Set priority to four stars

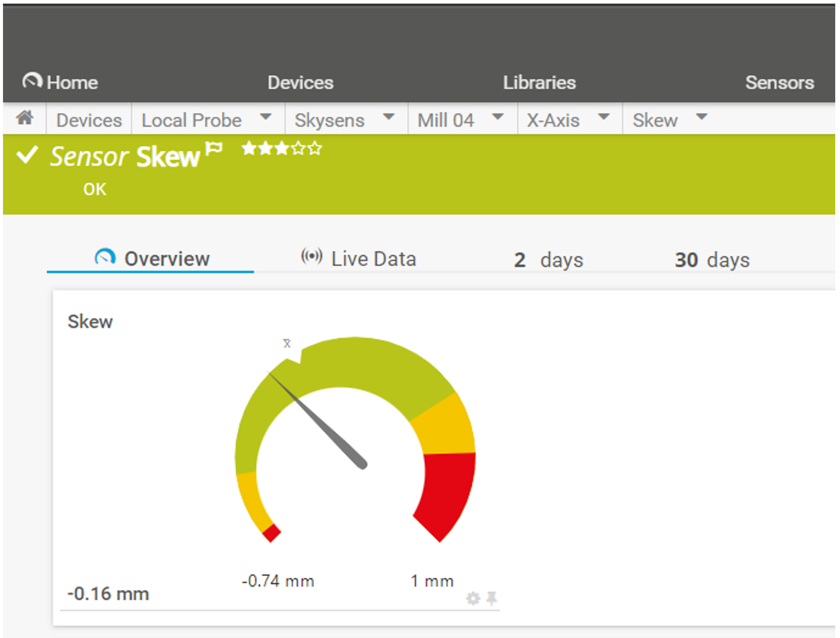coord(299,148)
